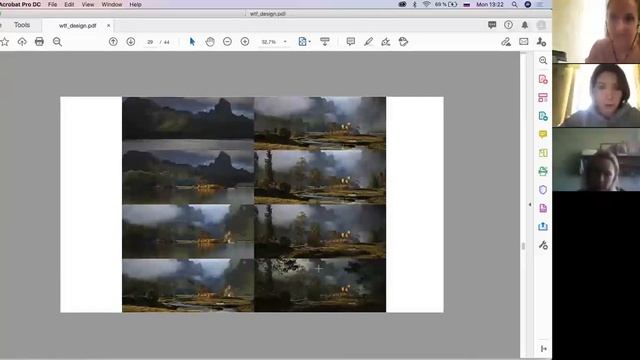
Task: Open the Create PDF tool in right pane
Action: [x=543, y=79]
